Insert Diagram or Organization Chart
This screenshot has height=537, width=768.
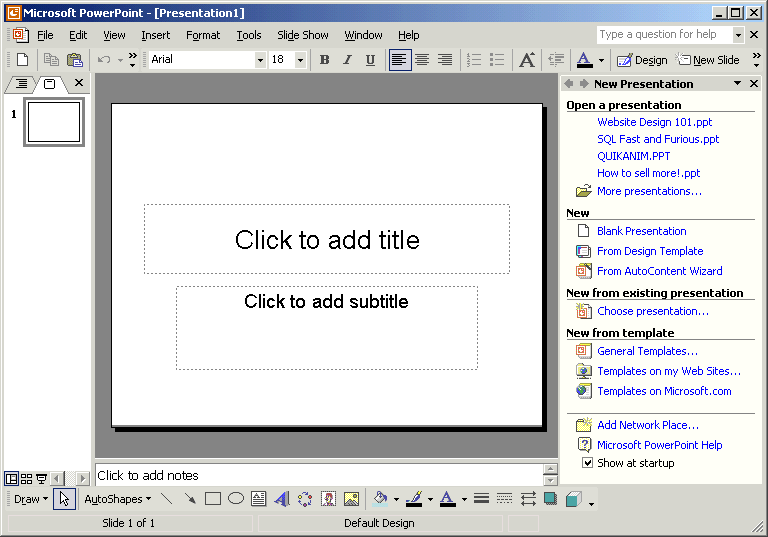[305, 499]
